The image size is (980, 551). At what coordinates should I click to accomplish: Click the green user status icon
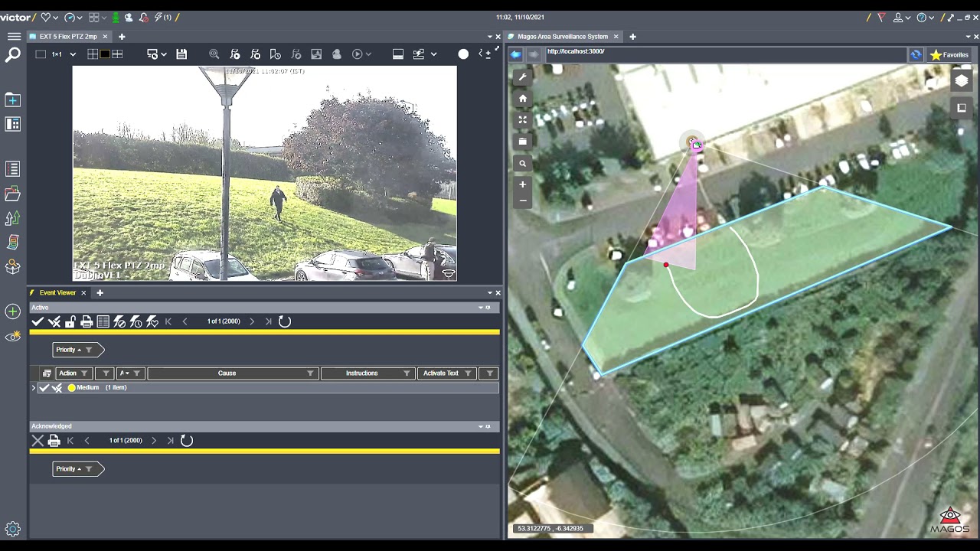click(x=116, y=17)
